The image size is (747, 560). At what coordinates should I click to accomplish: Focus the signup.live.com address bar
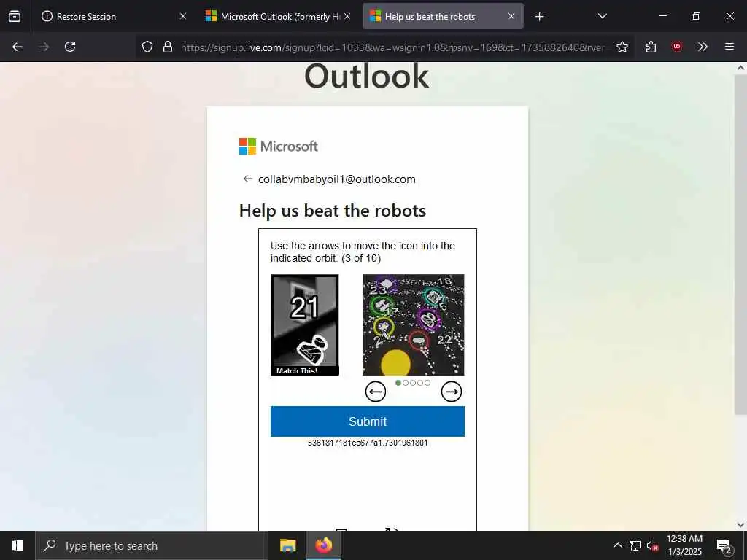392,47
